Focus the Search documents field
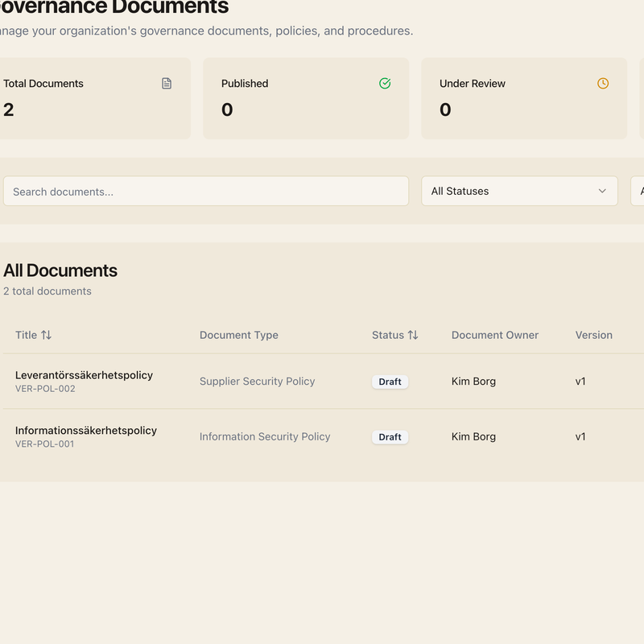 click(x=206, y=191)
